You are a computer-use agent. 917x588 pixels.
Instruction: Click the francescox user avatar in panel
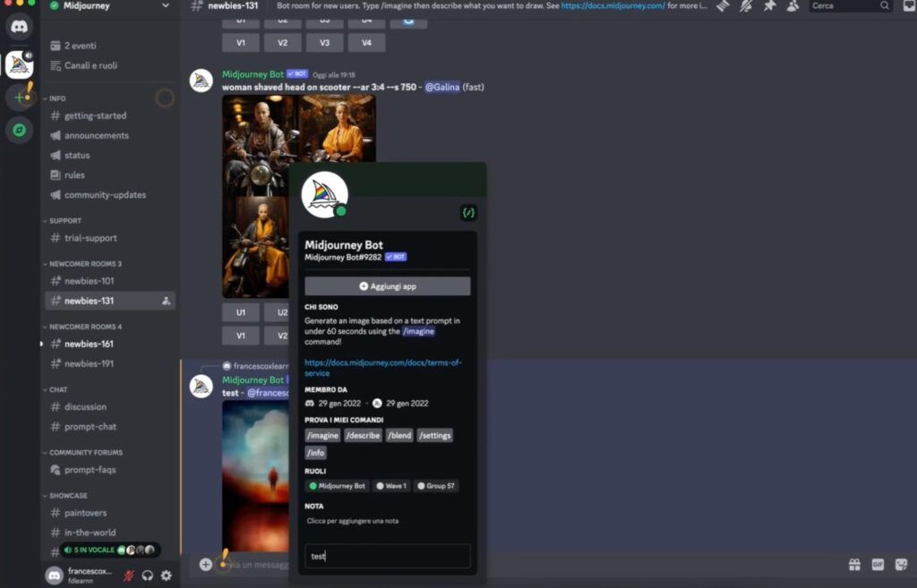[54, 575]
